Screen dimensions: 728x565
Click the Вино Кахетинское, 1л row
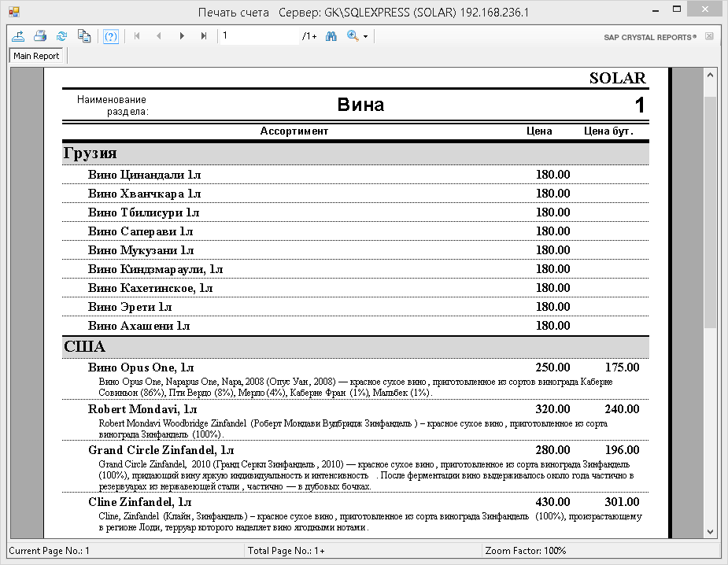(x=355, y=288)
